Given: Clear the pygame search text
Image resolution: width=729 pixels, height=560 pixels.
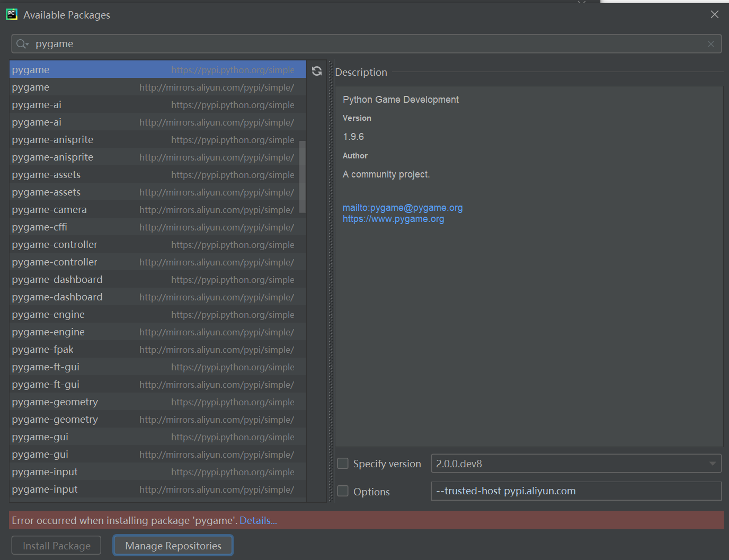Looking at the screenshot, I should coord(711,44).
